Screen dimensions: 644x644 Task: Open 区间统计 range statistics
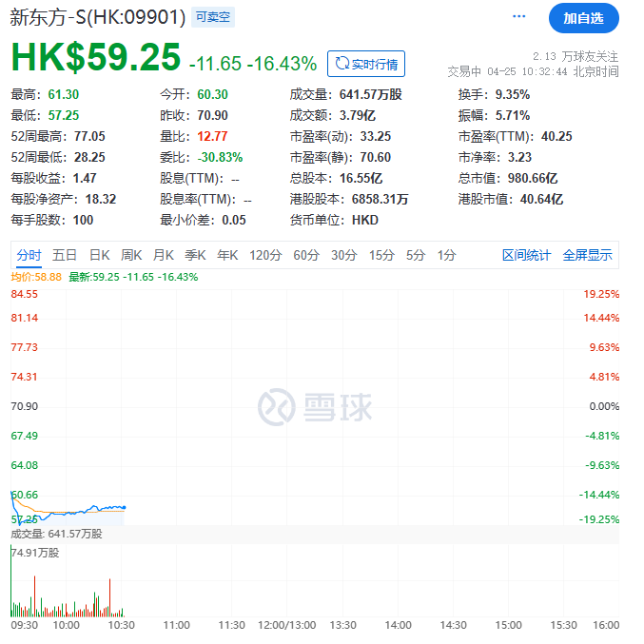click(526, 255)
